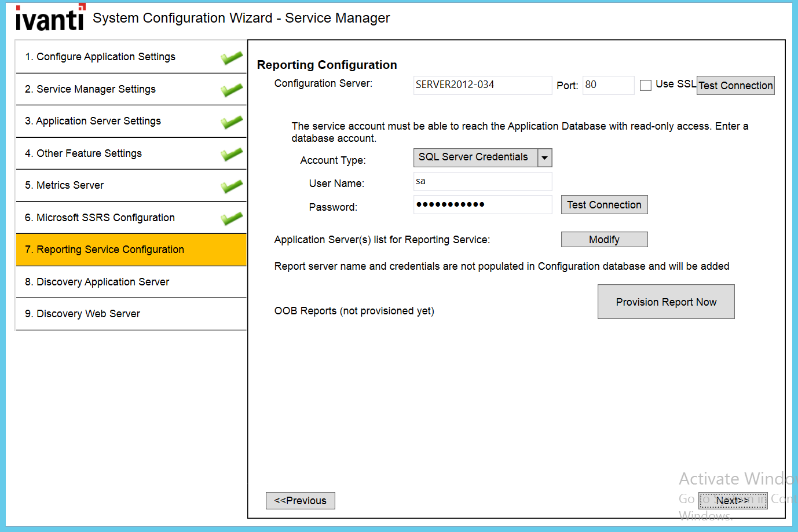Click green checkmark beside Application Server Settings
Image resolution: width=798 pixels, height=532 pixels.
point(232,122)
